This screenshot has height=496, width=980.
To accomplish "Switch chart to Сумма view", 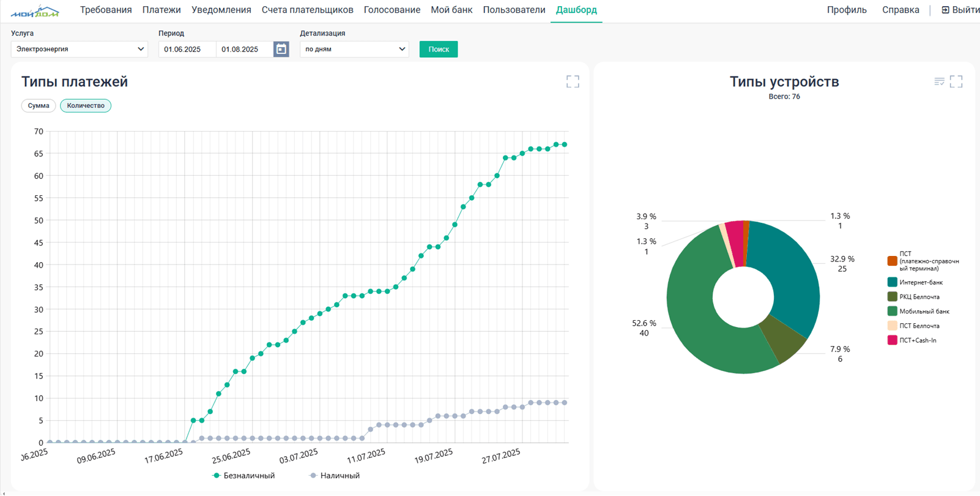I will (39, 105).
